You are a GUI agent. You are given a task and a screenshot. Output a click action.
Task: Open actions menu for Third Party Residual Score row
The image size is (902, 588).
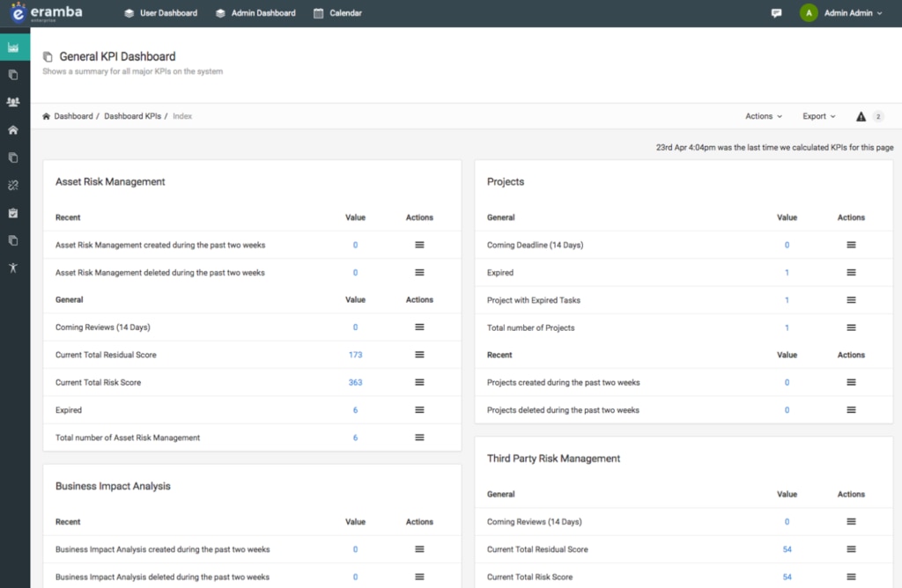coord(851,549)
